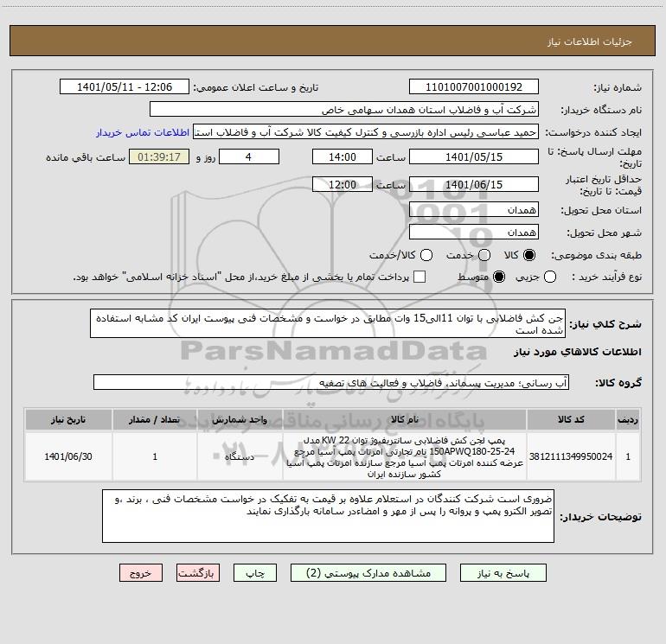The height and width of the screenshot is (644, 666).
Task: Click the product name cell with 150APWQ180-25-24
Action: pos(405,456)
